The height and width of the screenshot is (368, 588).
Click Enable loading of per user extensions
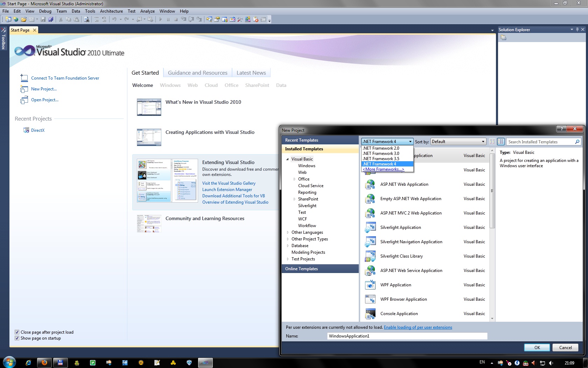(x=418, y=327)
